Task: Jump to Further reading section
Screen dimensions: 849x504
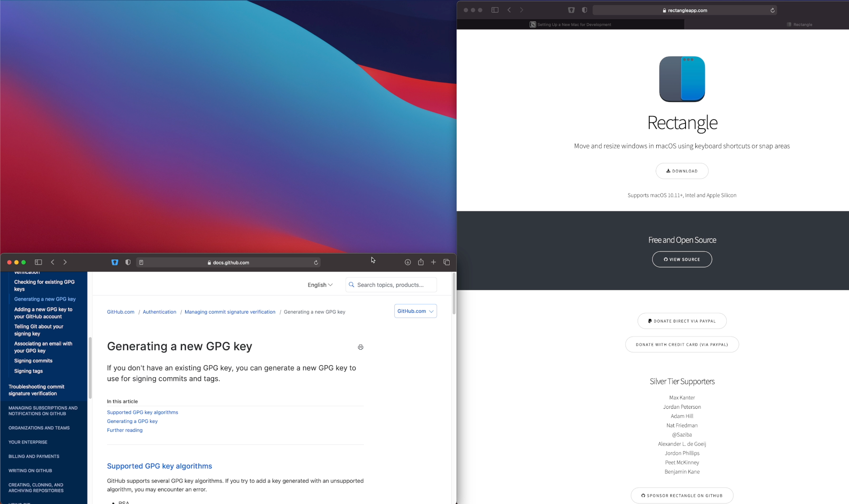Action: click(x=125, y=430)
